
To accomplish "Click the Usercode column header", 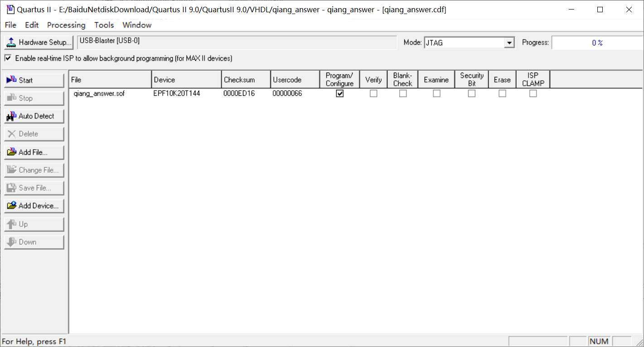I will 295,79.
